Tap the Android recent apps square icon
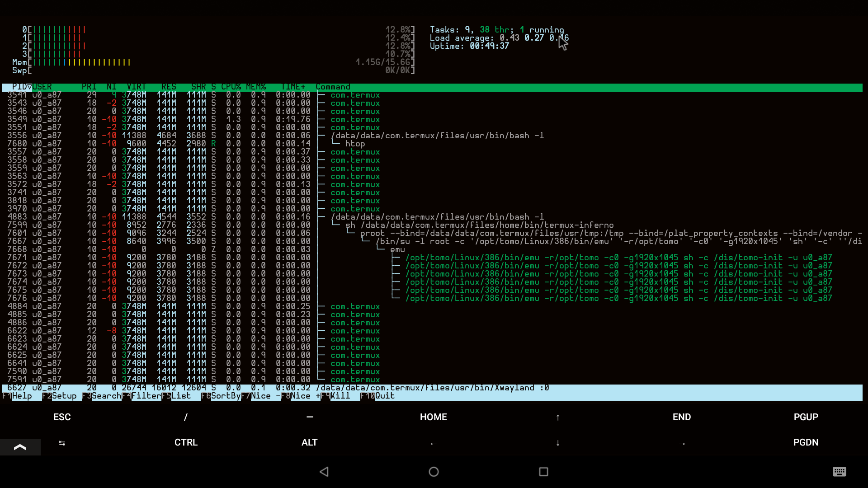868x488 pixels. [543, 472]
